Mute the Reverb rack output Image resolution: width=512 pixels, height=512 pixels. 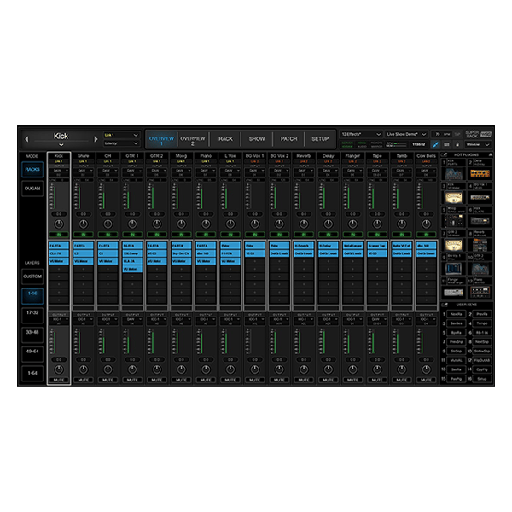(304, 380)
